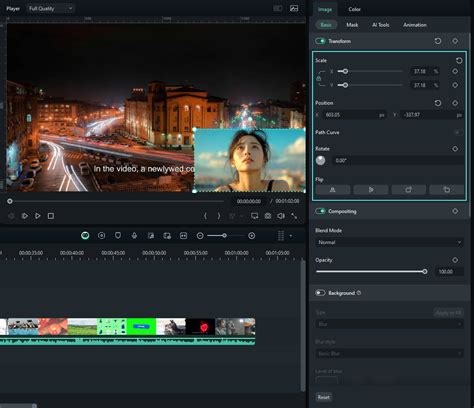Image resolution: width=474 pixels, height=408 pixels.
Task: Click the picture overlay icon in timeline toolbar
Action: point(167,236)
